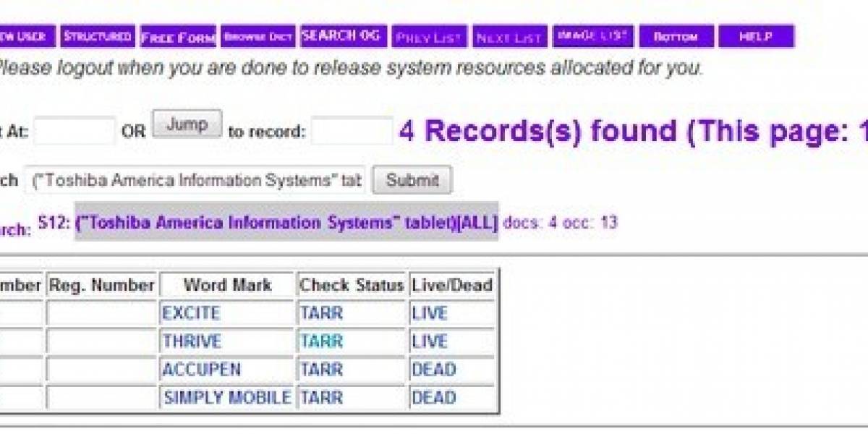
Task: Focus the Start At input field
Action: pos(75,131)
